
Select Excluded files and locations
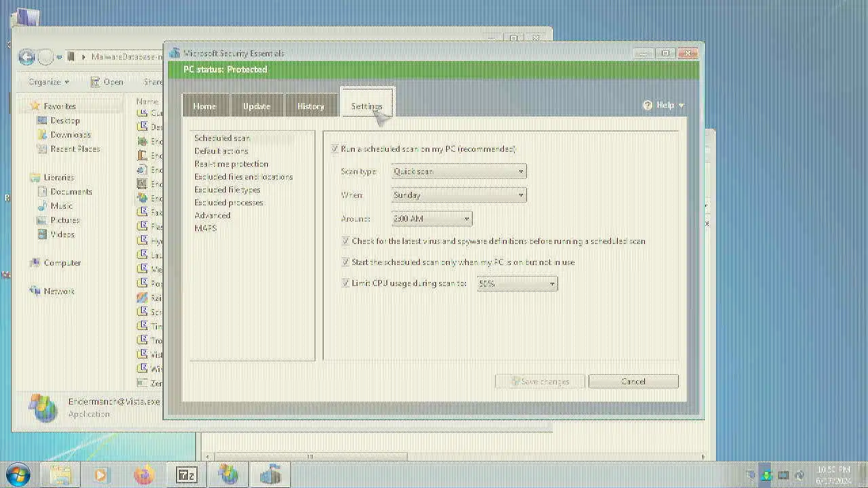pyautogui.click(x=243, y=177)
